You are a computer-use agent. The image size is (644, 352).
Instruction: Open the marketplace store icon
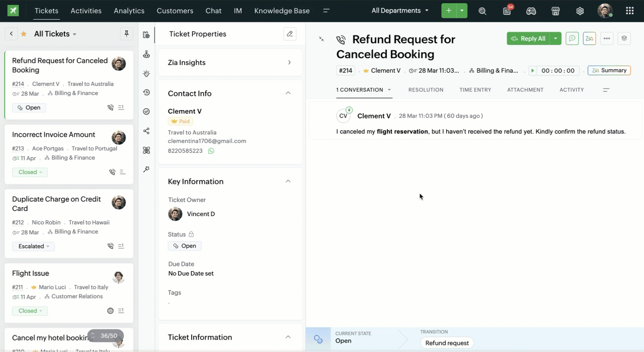[555, 11]
